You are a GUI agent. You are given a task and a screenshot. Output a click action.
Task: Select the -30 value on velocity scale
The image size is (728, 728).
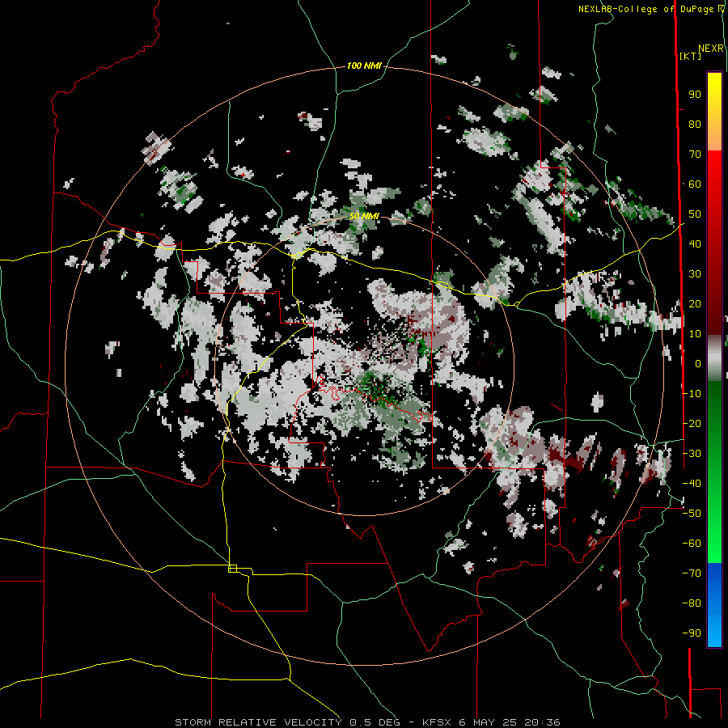tap(692, 454)
